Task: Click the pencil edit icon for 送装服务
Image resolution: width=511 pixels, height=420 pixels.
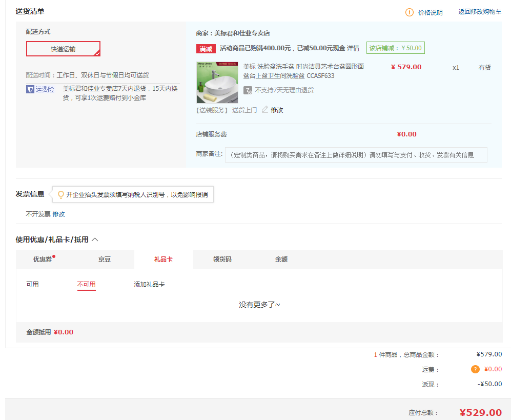Action: coord(264,110)
